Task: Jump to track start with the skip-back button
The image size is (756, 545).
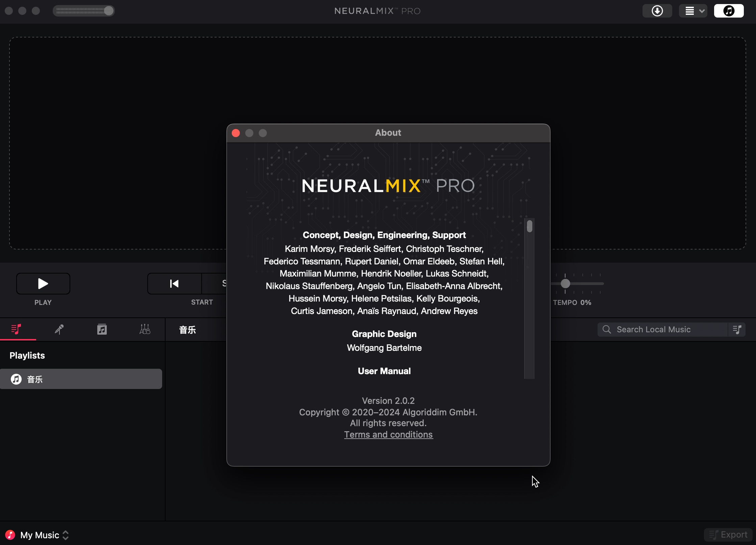Action: coord(174,283)
